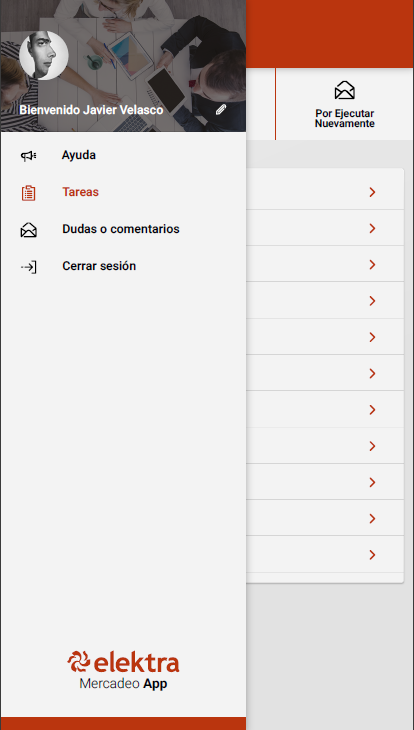Screen dimensions: 414x730
Task: Click the Mercadeo App text
Action: [123, 684]
